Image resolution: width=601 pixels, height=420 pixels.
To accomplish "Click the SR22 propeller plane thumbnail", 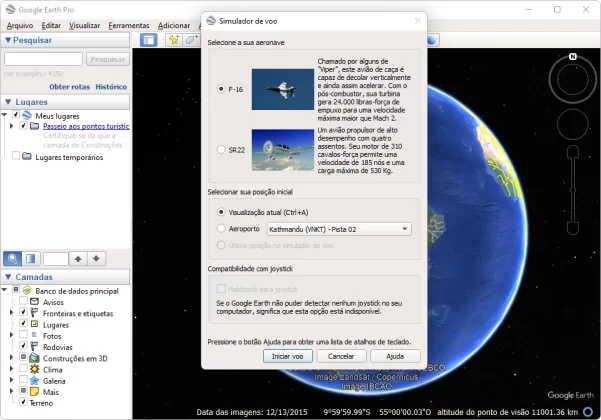I will (x=283, y=150).
